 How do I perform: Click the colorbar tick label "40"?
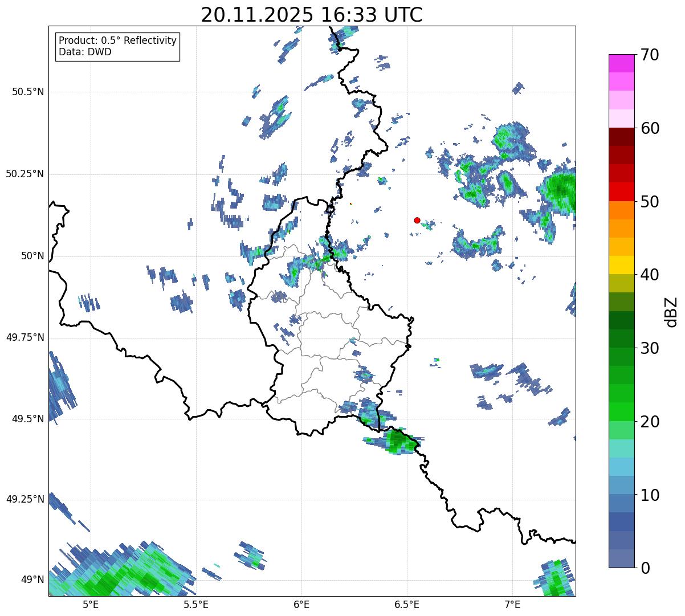point(649,275)
